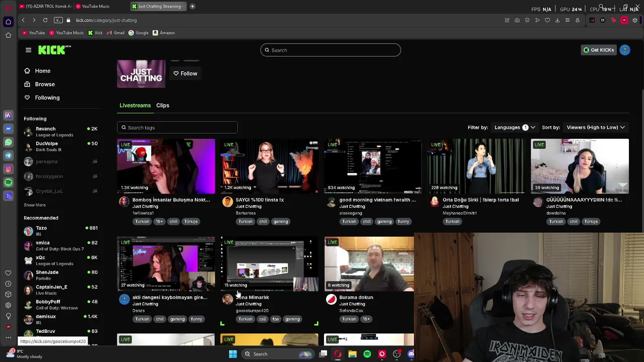Open the Gmail bookmark

pos(115,33)
